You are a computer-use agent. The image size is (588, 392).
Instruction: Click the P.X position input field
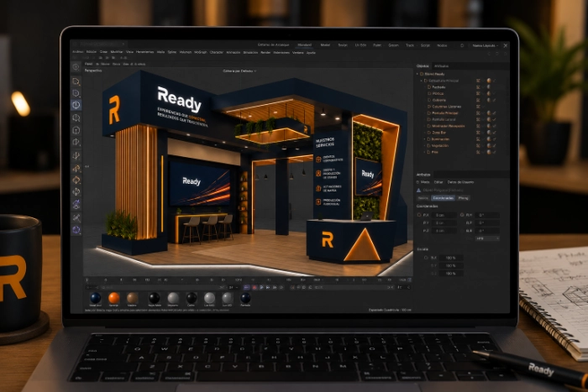(x=444, y=215)
